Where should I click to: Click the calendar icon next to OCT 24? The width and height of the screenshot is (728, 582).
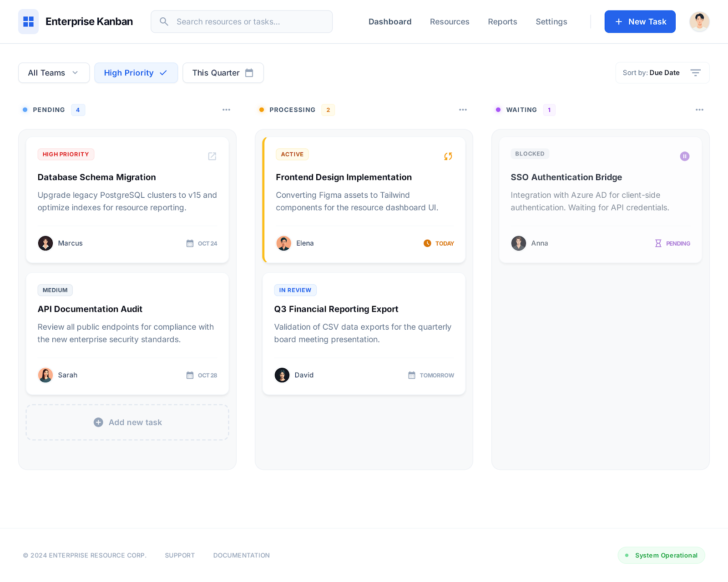[190, 243]
